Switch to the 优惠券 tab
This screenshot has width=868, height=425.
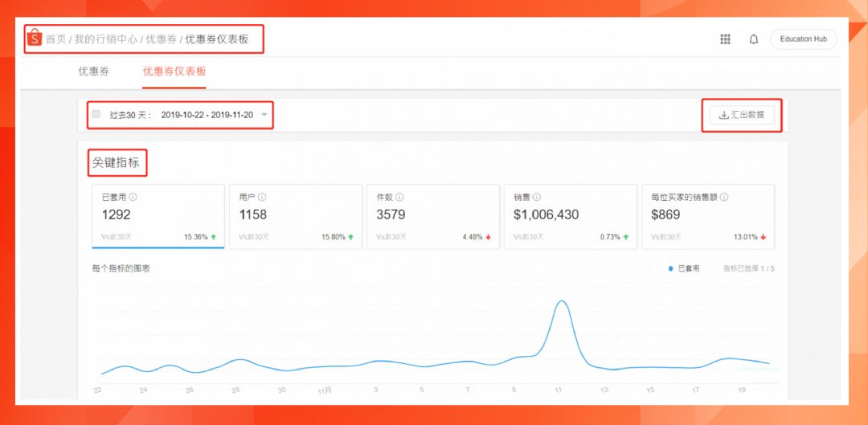[x=93, y=72]
